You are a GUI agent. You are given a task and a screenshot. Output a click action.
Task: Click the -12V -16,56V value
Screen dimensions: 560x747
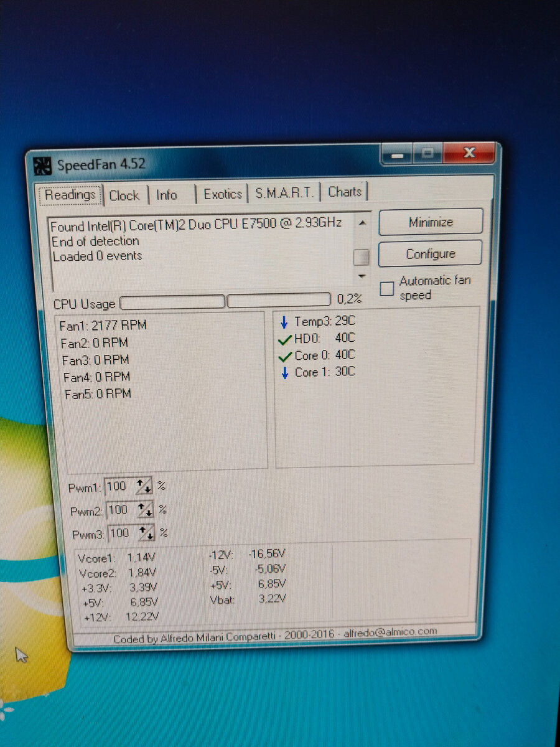pos(267,553)
